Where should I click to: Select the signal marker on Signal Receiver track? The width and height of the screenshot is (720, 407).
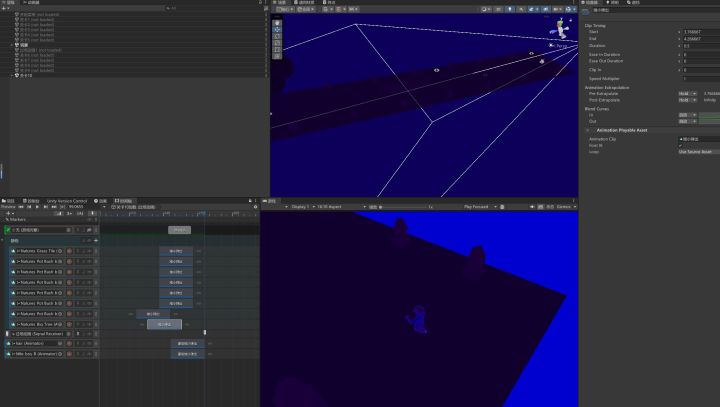click(x=205, y=333)
